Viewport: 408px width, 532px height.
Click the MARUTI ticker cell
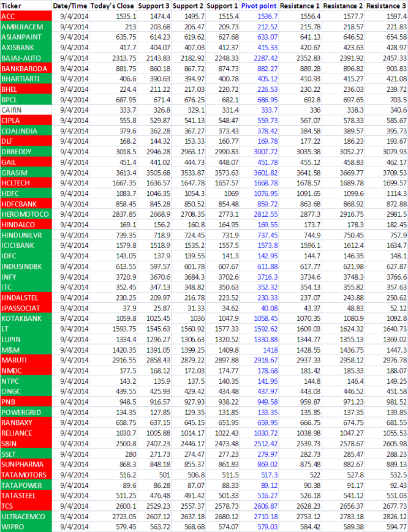[26, 360]
